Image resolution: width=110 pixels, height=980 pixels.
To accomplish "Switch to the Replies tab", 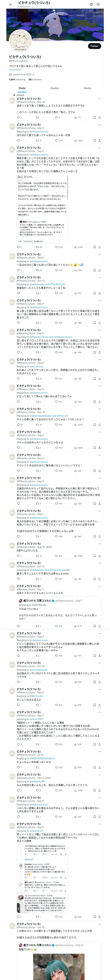I will coord(55,88).
